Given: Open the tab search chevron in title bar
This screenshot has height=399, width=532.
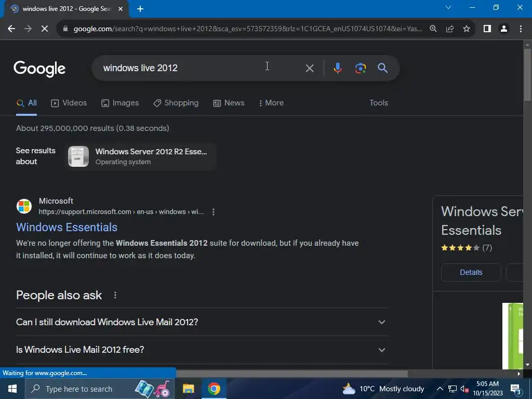Looking at the screenshot, I should point(448,7).
